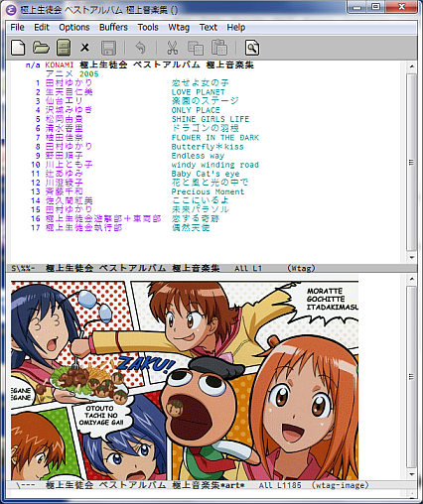
Task: Click the New file toolbar icon
Action: pyautogui.click(x=18, y=48)
